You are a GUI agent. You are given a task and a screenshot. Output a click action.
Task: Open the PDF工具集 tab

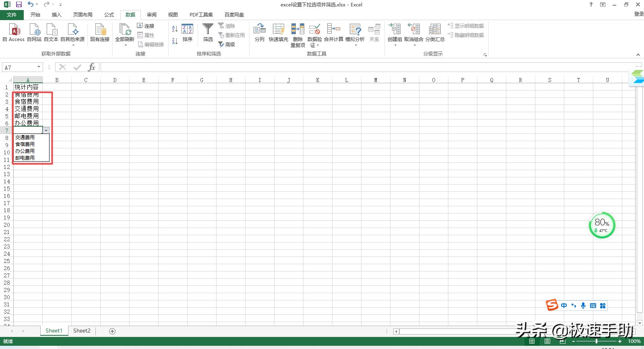coord(201,15)
